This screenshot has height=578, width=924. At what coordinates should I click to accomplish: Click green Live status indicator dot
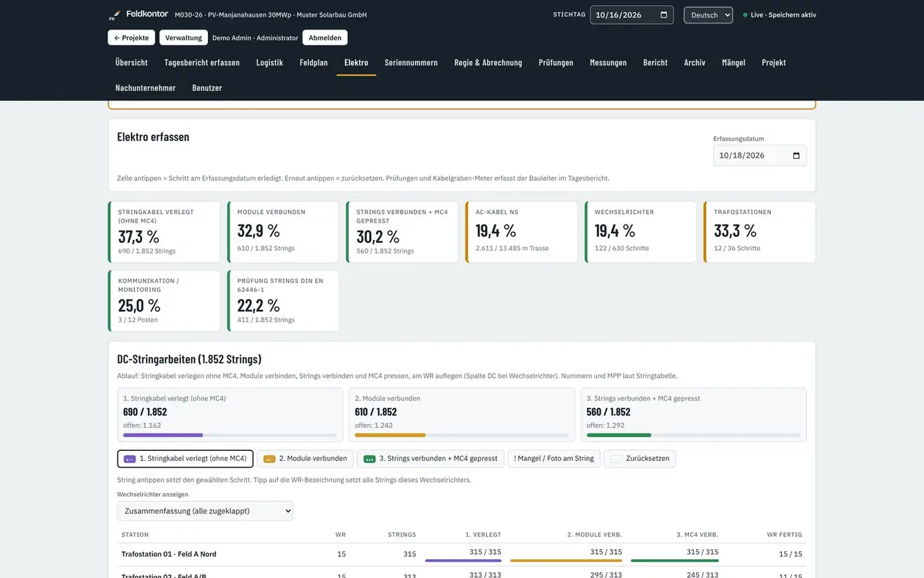(x=745, y=15)
